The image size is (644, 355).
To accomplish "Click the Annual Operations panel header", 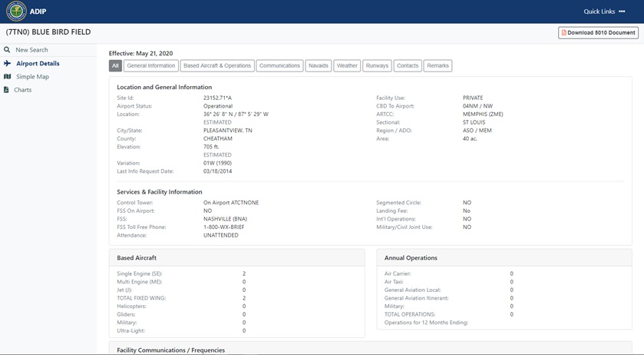I will (x=504, y=258).
